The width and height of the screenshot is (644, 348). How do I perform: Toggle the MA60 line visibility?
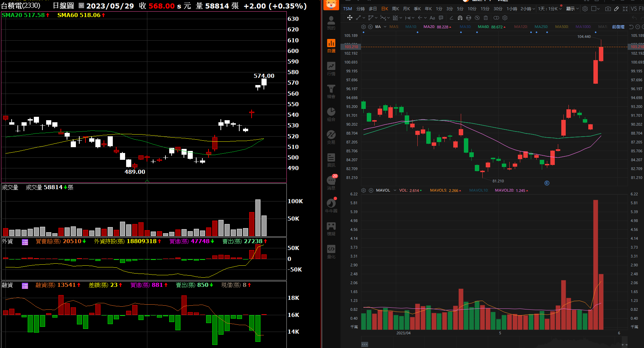[492, 27]
